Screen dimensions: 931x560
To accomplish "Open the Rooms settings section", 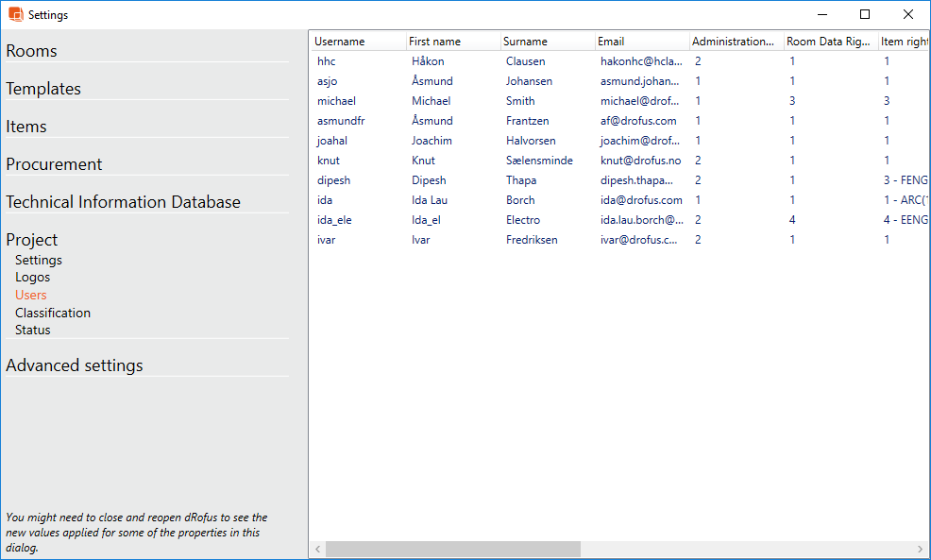I will (x=31, y=51).
